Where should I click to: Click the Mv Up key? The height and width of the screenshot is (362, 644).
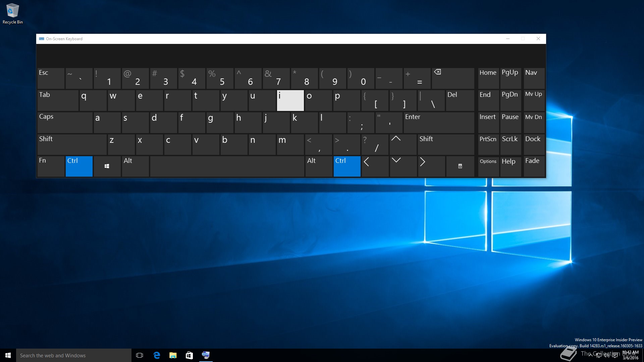[x=534, y=101]
